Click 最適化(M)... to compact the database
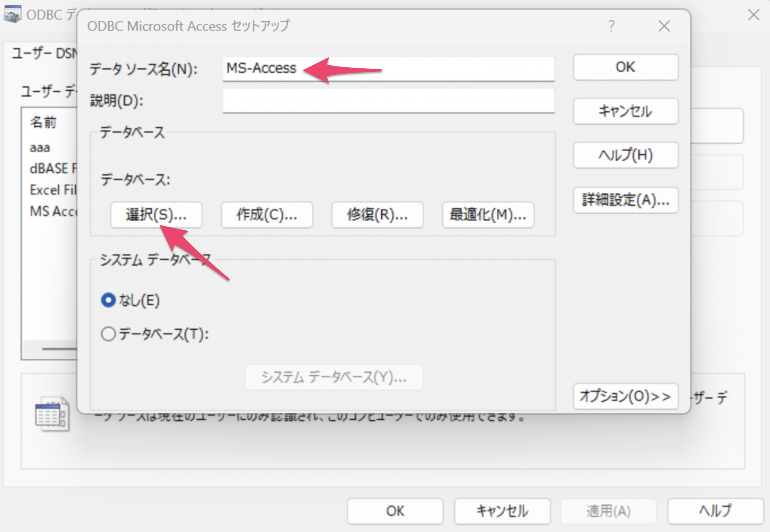The image size is (770, 532). point(488,215)
